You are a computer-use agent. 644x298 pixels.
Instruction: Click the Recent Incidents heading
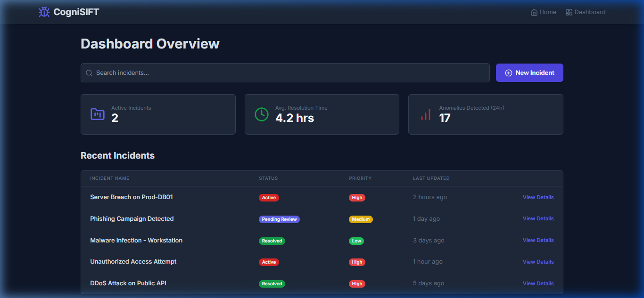(x=117, y=155)
